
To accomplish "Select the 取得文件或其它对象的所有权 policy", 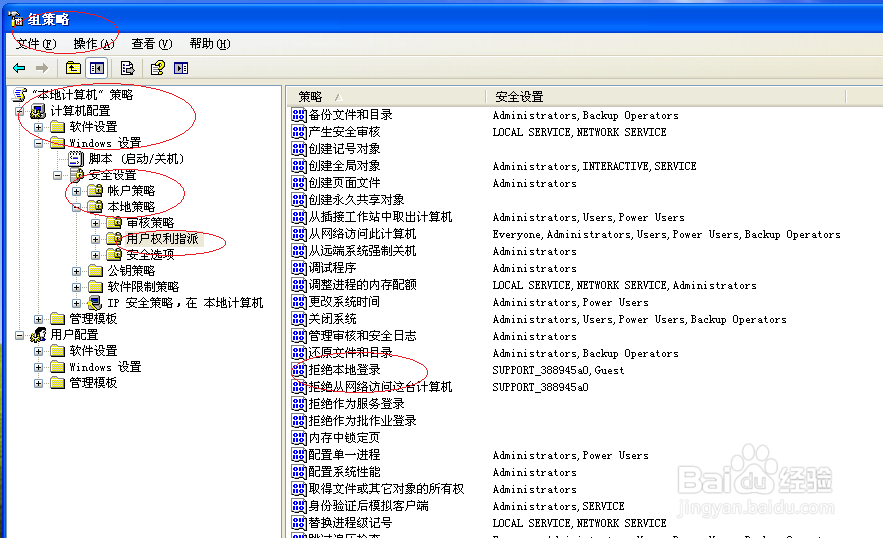I will point(386,489).
